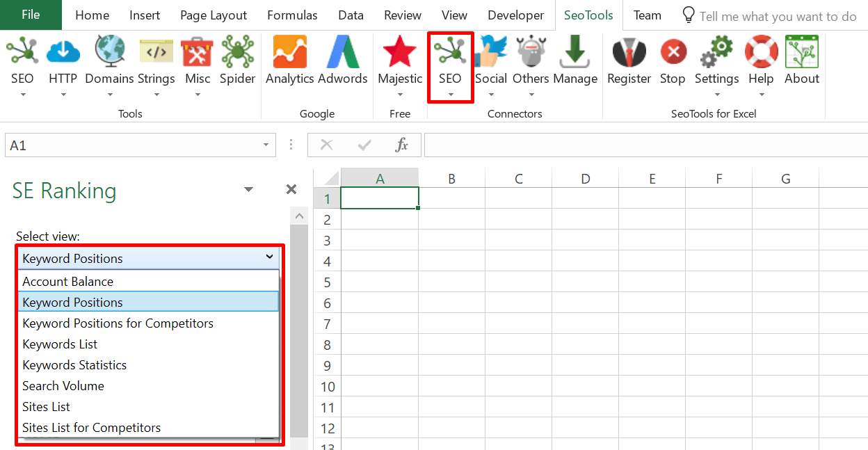
Task: Select column G header
Action: (x=785, y=179)
